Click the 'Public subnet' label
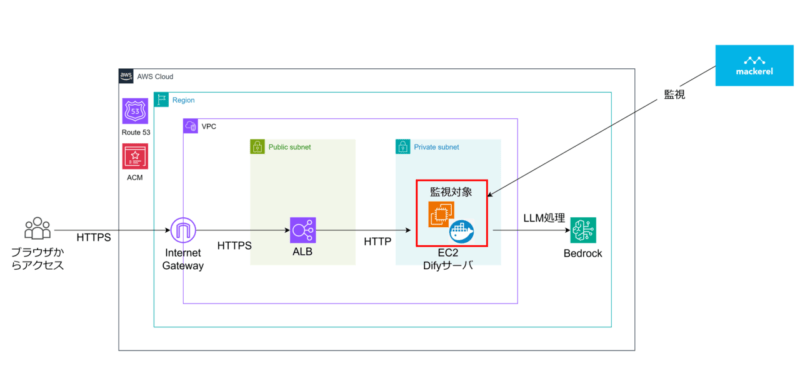The image size is (800, 368). point(290,147)
